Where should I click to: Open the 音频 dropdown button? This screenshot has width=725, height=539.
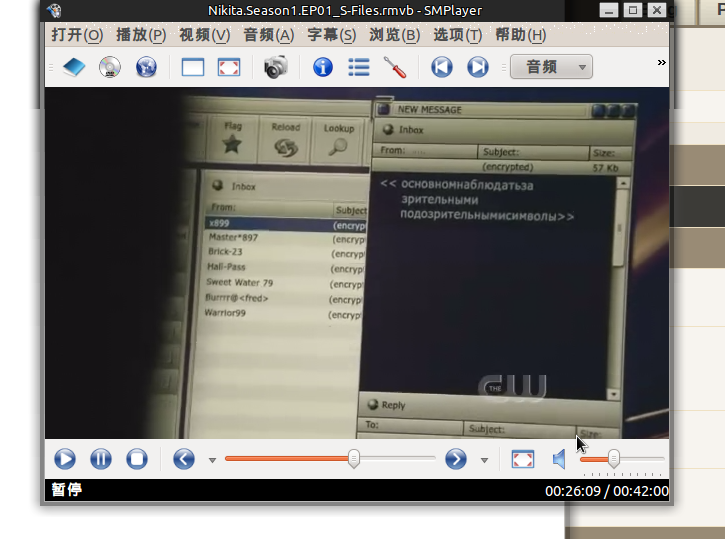[551, 67]
